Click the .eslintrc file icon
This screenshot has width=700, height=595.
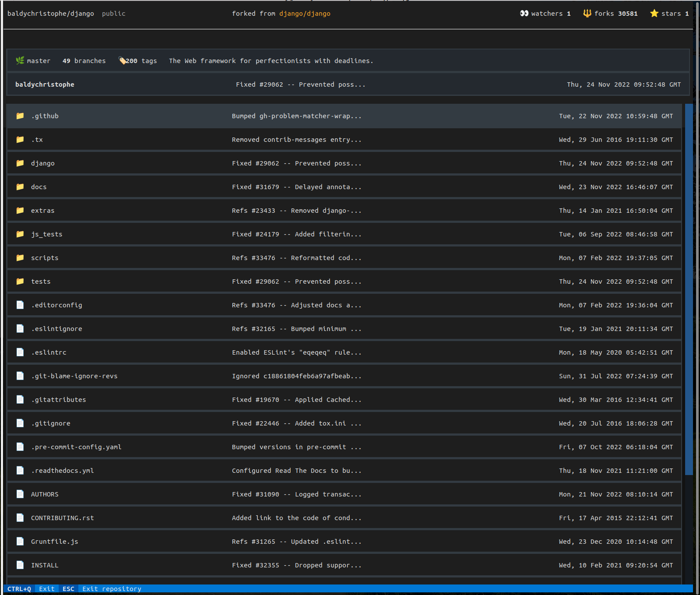coord(20,352)
